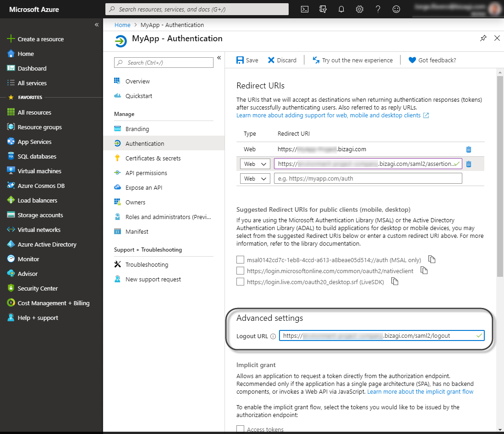
Task: Show Logout URL info tooltip
Action: coord(273,336)
